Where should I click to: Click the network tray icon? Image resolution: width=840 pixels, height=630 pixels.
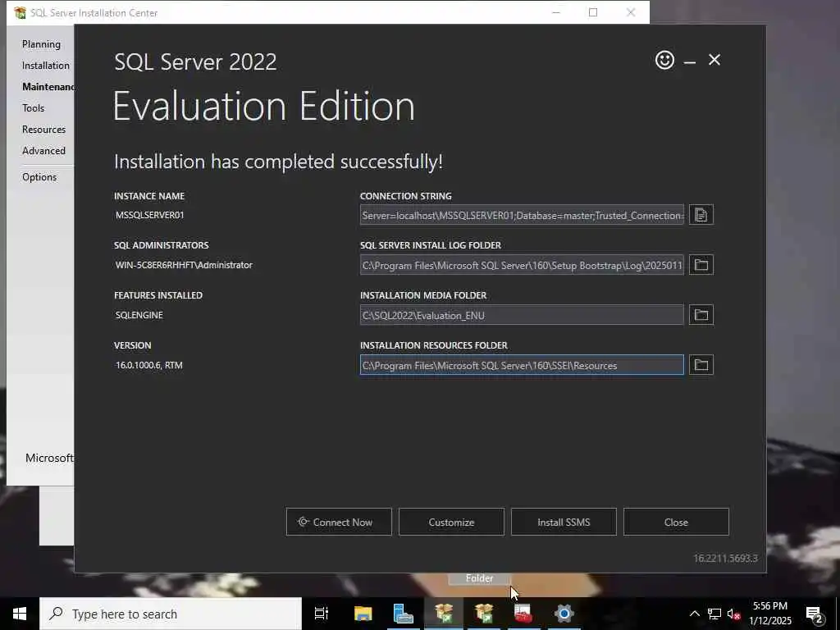[x=714, y=614]
